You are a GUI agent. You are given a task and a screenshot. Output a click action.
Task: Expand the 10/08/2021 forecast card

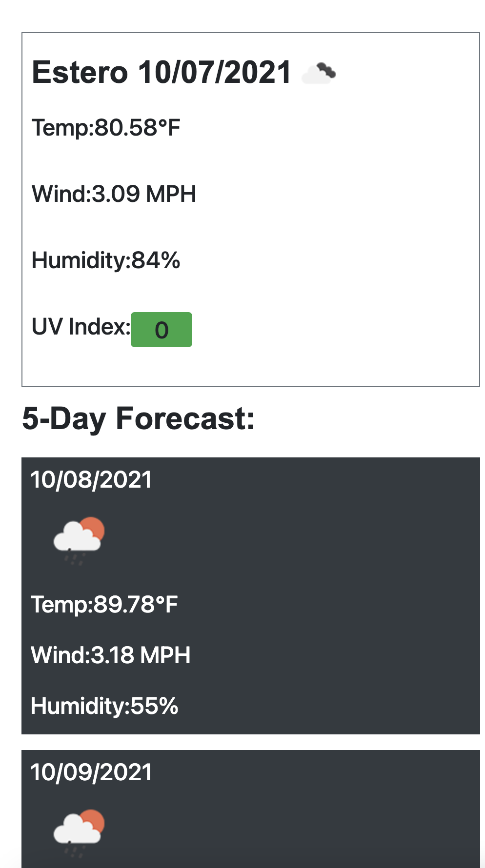coord(250,595)
